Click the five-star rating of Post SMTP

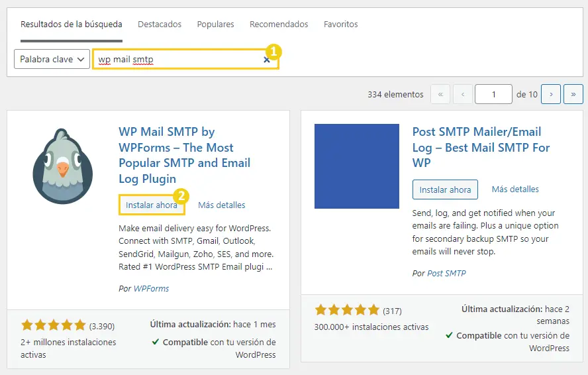(x=347, y=310)
